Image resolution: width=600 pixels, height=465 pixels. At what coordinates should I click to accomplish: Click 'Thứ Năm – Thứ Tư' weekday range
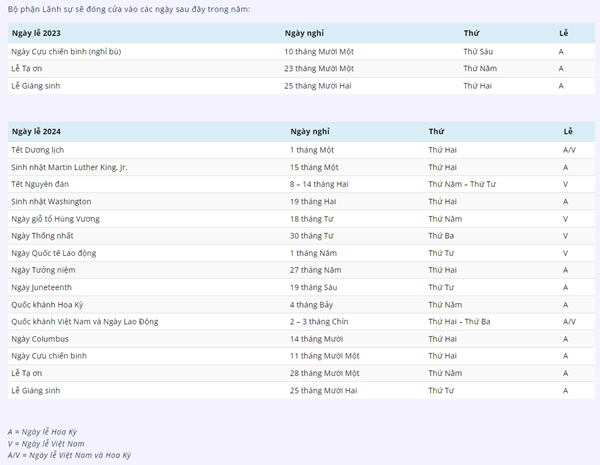(462, 184)
